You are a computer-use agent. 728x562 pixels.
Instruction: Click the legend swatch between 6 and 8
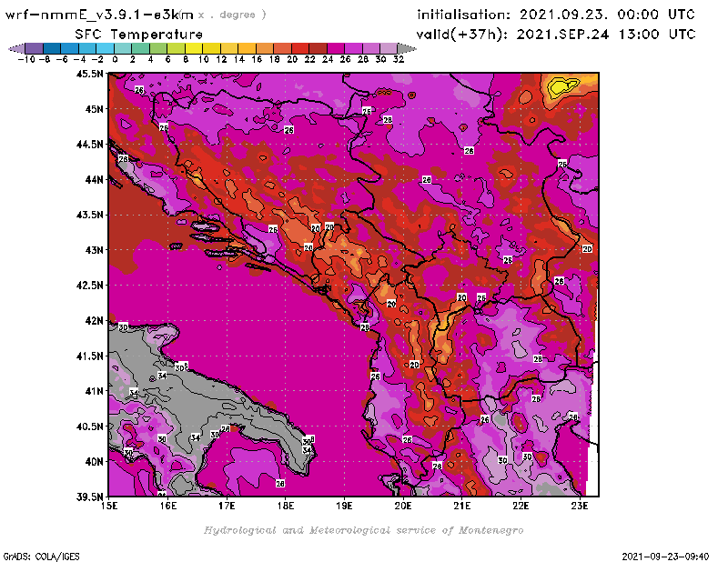point(176,48)
